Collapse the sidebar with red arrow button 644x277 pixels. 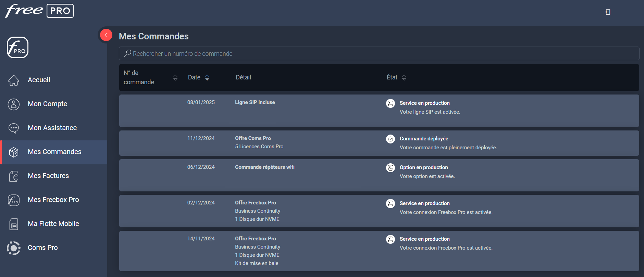[106, 35]
